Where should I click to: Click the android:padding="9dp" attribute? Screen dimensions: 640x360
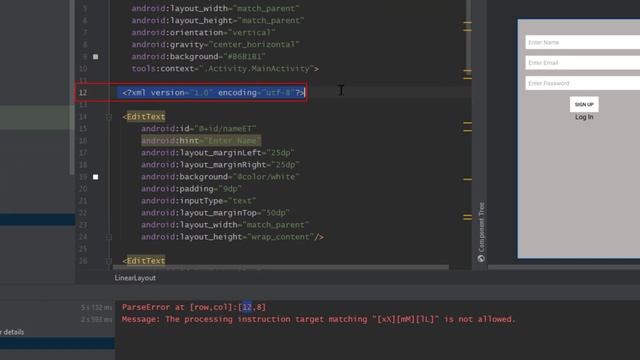(191, 189)
